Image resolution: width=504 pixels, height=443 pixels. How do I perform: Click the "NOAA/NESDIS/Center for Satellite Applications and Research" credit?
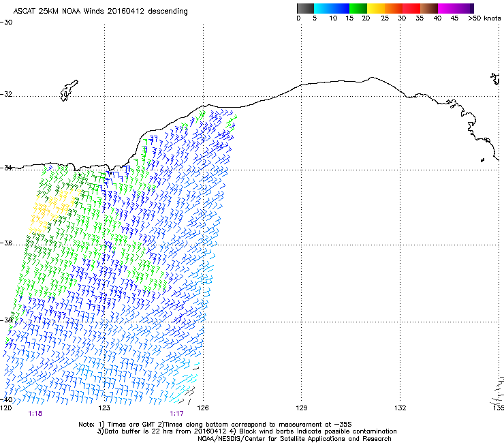click(294, 439)
